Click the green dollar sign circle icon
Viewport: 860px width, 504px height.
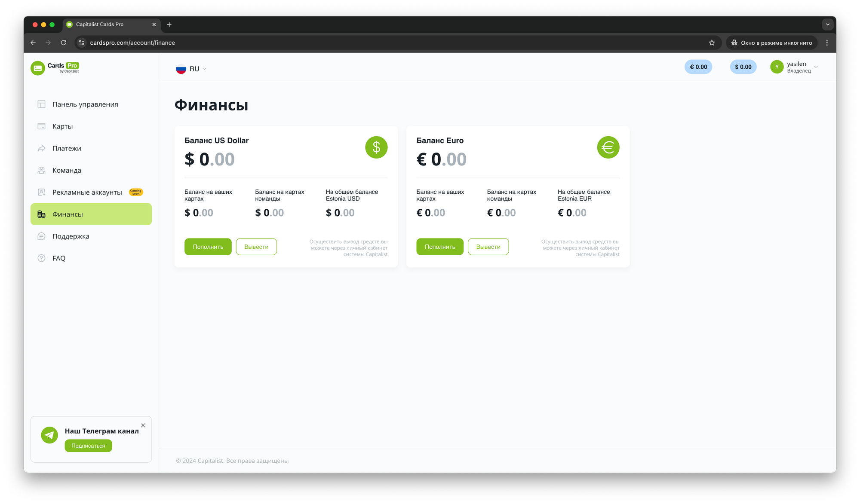(376, 147)
